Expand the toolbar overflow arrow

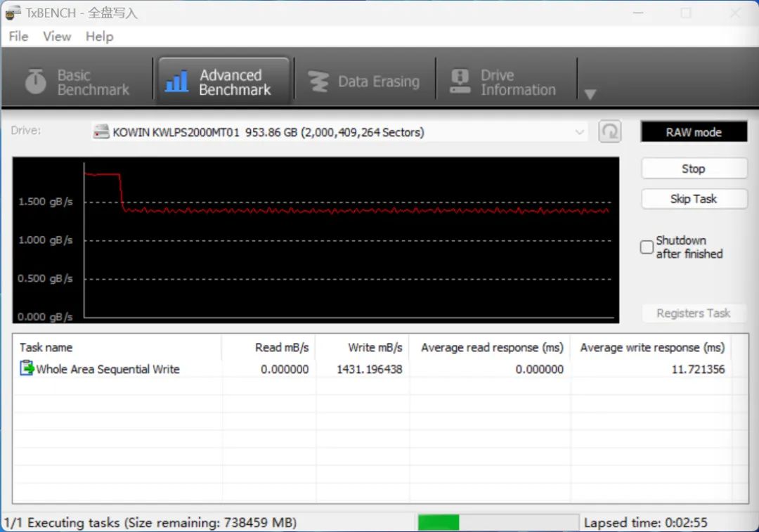590,93
